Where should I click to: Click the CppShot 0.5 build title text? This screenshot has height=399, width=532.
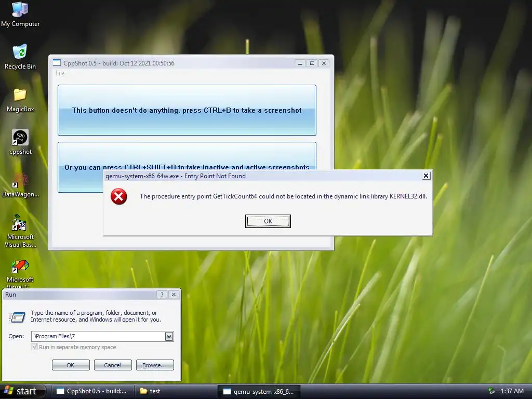pos(119,63)
